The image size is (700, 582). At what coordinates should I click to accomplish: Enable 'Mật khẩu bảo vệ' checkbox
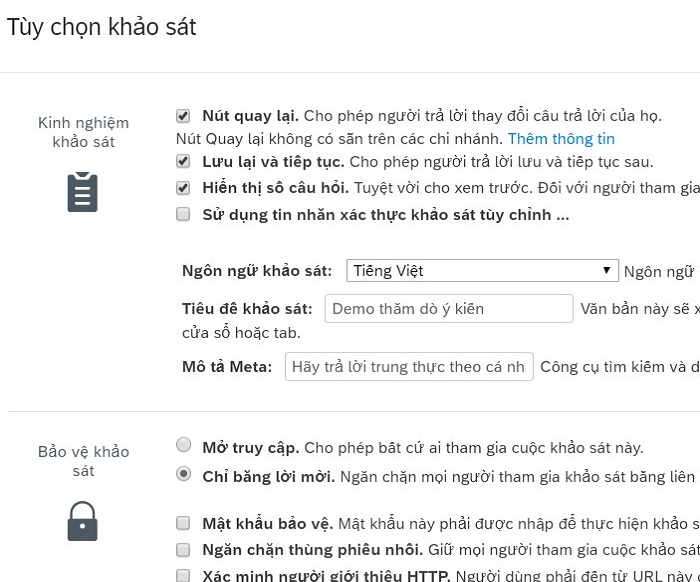[183, 523]
